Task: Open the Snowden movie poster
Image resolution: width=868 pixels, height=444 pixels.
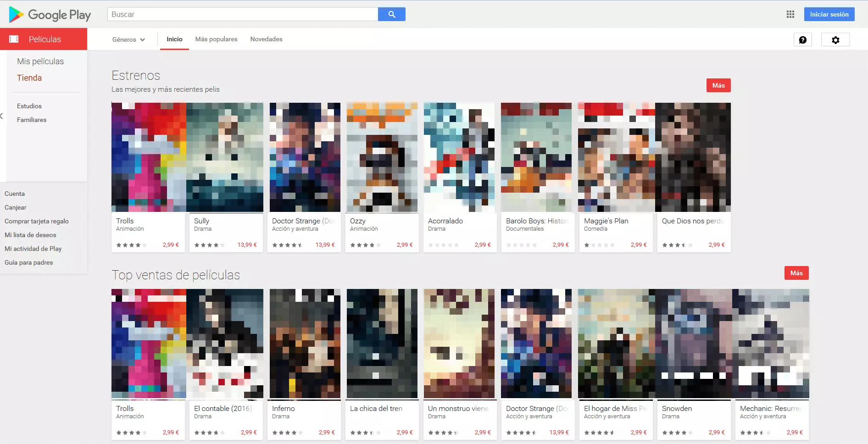Action: [694, 344]
